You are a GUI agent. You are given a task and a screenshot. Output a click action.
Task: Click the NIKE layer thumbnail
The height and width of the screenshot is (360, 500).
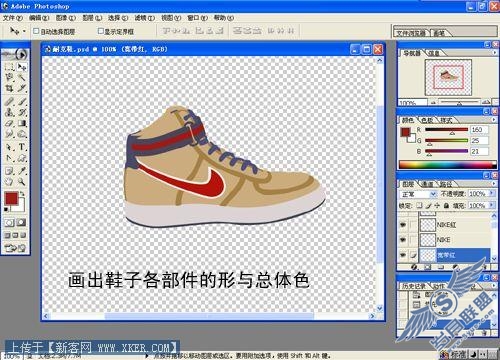pos(428,240)
